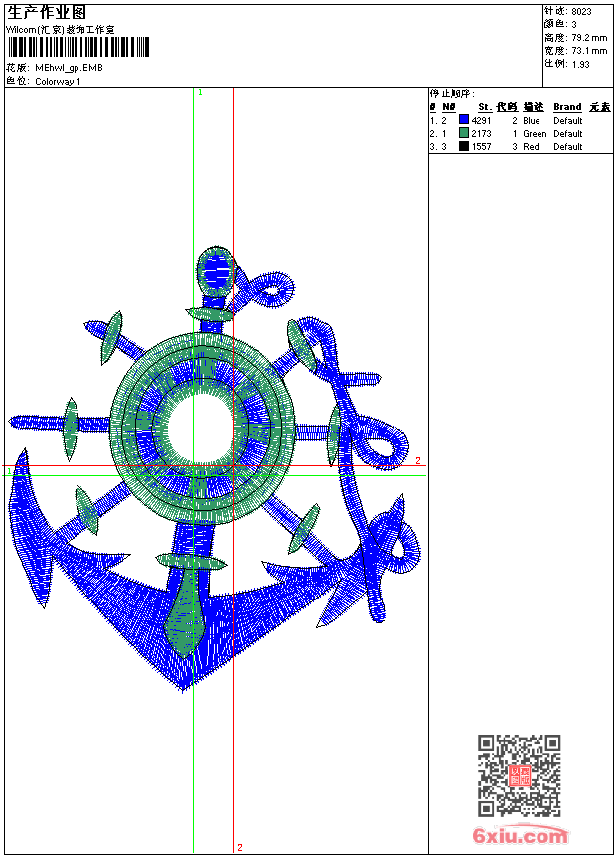Click the green color swatch for thread 2173

click(464, 134)
